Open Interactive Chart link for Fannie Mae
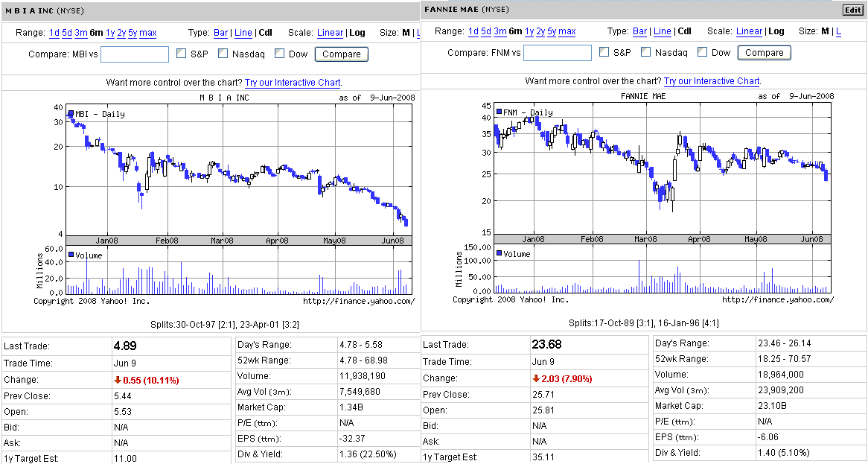Screen dimensions: 868x464 click(712, 81)
